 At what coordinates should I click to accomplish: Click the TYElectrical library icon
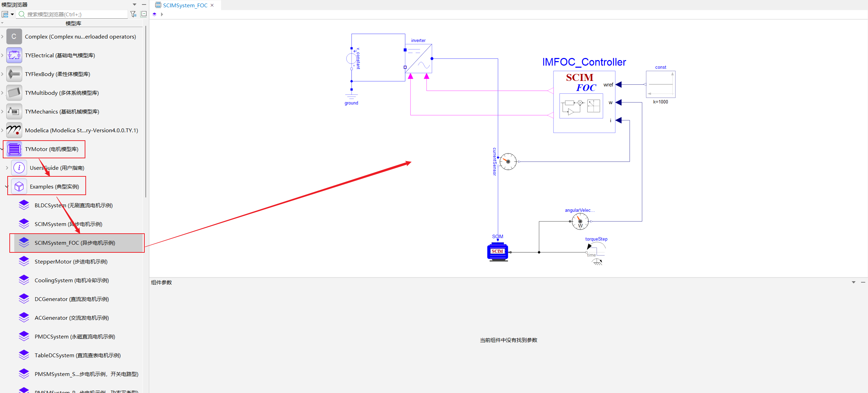click(14, 55)
